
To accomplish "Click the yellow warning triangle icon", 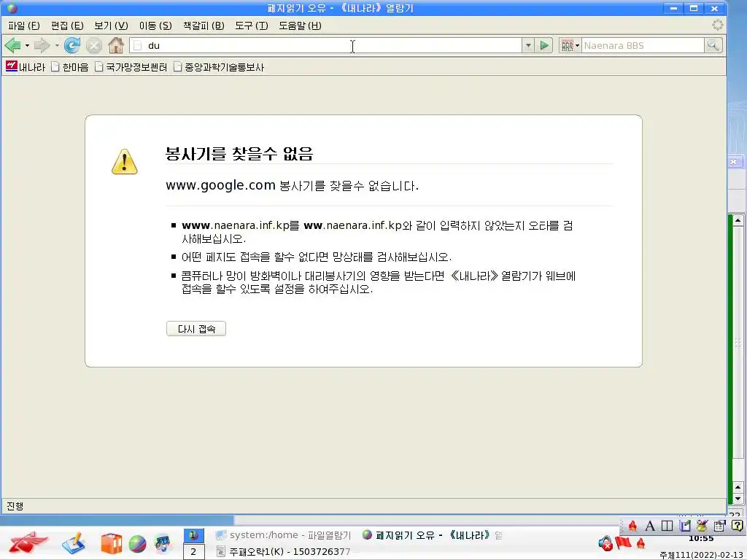I will [124, 161].
